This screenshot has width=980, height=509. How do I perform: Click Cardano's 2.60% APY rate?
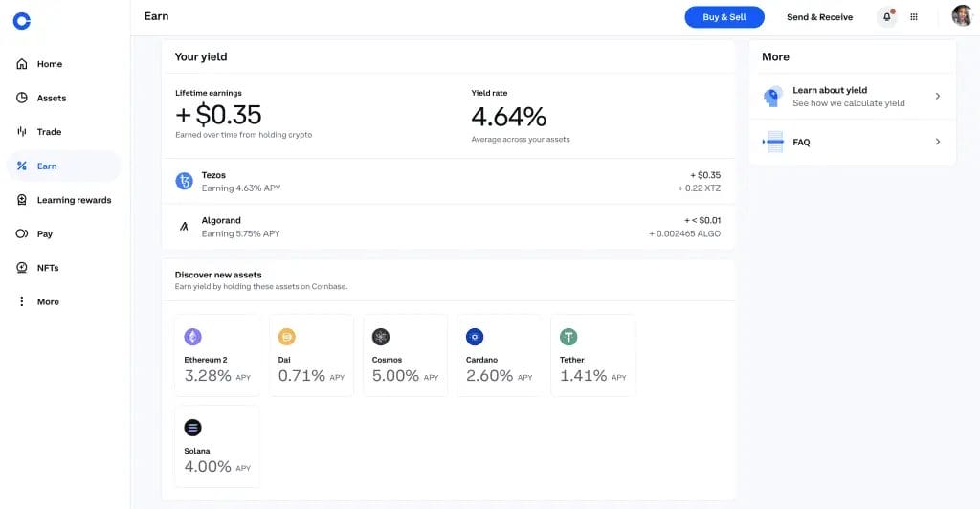(x=499, y=375)
